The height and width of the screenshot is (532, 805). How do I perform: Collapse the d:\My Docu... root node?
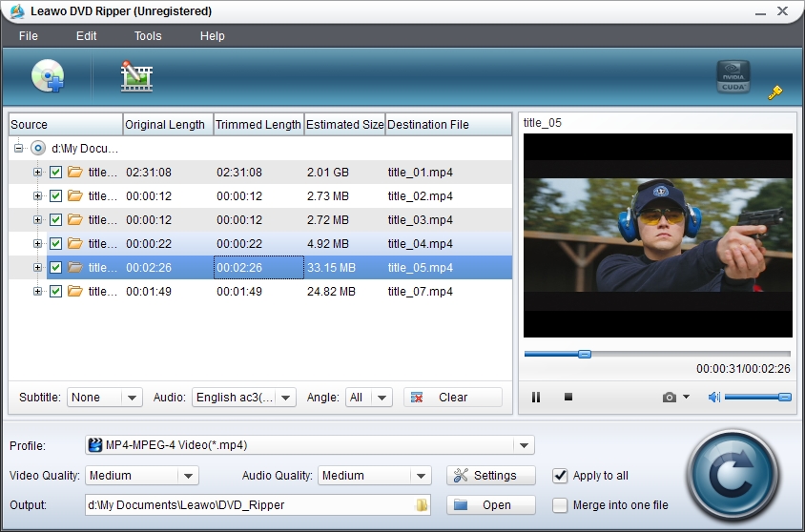[x=19, y=149]
